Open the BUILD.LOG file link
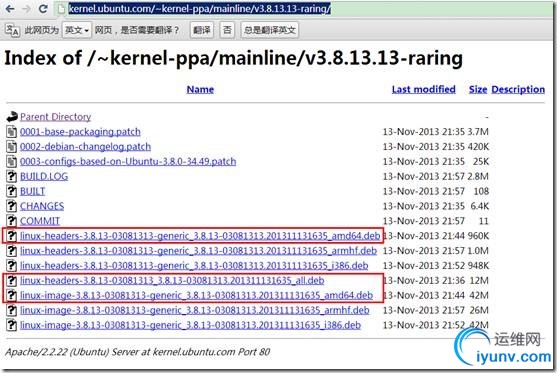The height and width of the screenshot is (373, 557). pyautogui.click(x=44, y=176)
